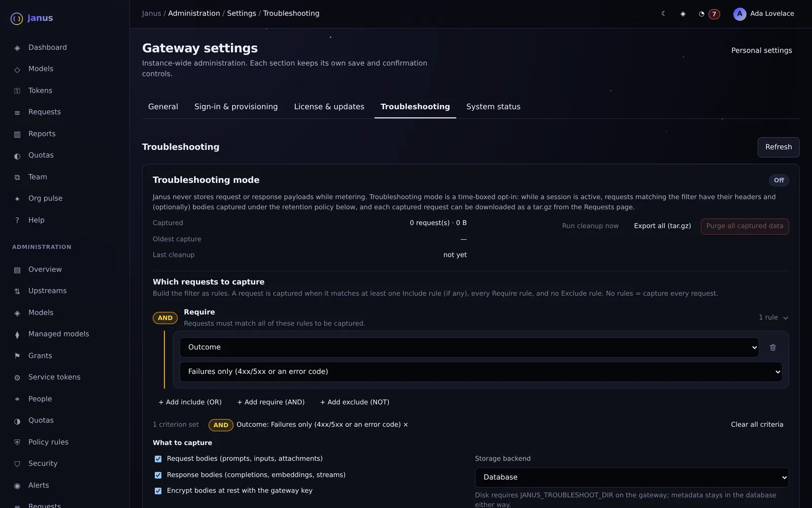The width and height of the screenshot is (812, 508).
Task: Uncheck Request bodies capture checkbox
Action: (158, 459)
